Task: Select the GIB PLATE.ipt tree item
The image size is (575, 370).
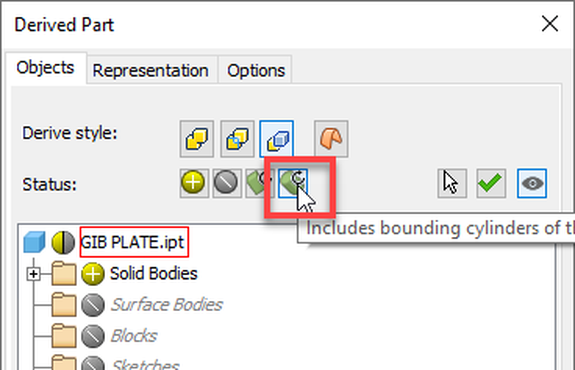Action: tap(134, 242)
